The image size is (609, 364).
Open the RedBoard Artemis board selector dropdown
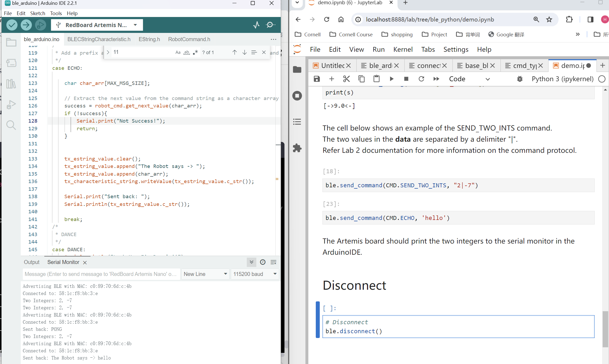(x=97, y=25)
